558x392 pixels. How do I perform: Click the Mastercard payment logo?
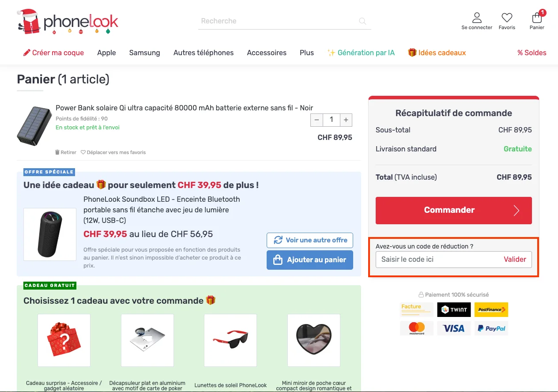[417, 328]
